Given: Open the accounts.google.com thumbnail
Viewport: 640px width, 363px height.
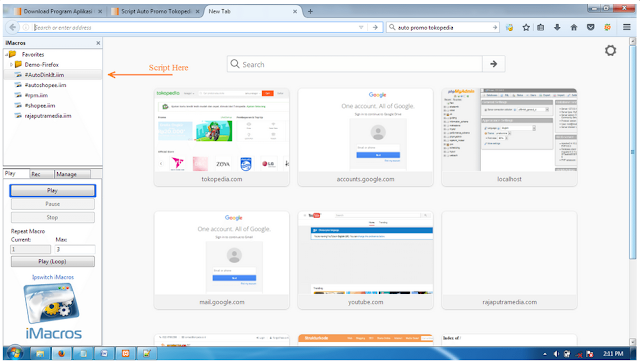Looking at the screenshot, I should pos(365,137).
